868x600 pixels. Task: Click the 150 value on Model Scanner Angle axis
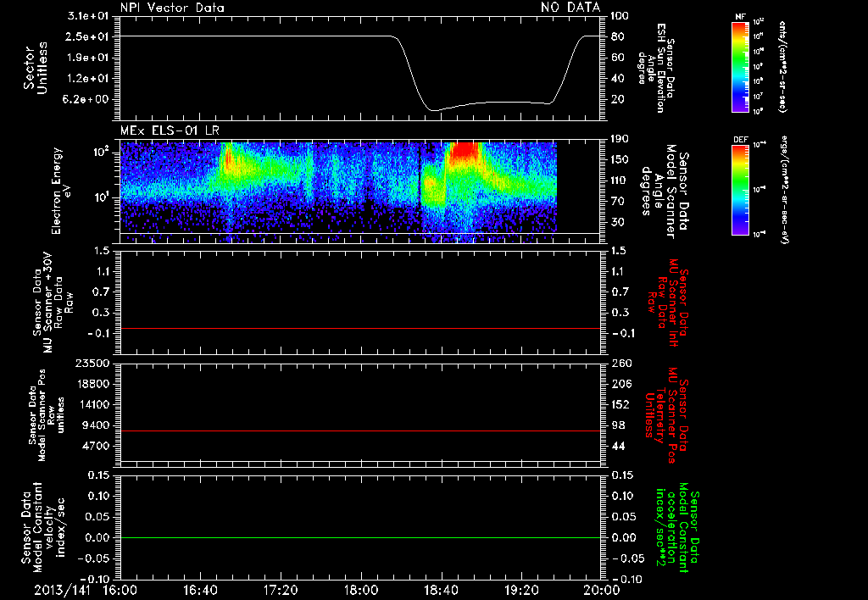(x=620, y=159)
